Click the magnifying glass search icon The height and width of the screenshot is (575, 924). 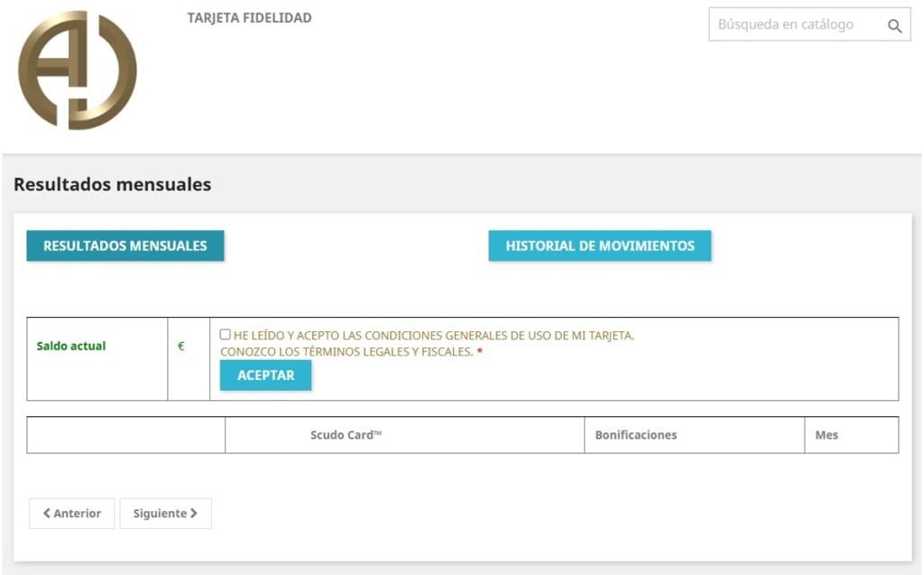pyautogui.click(x=894, y=26)
